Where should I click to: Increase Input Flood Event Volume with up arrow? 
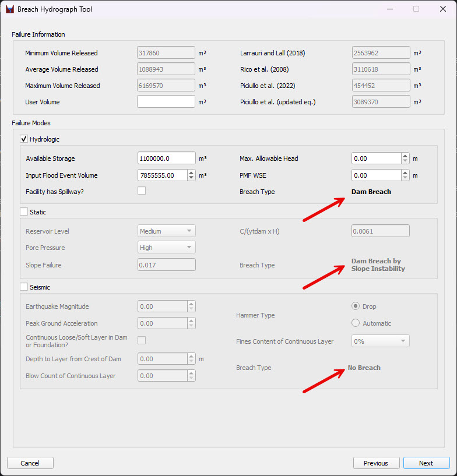191,172
